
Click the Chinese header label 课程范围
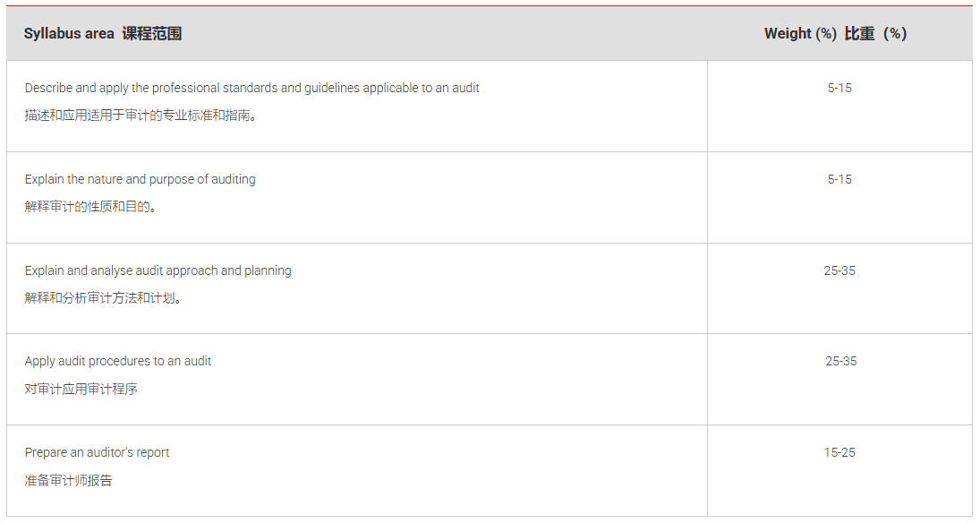(x=152, y=34)
